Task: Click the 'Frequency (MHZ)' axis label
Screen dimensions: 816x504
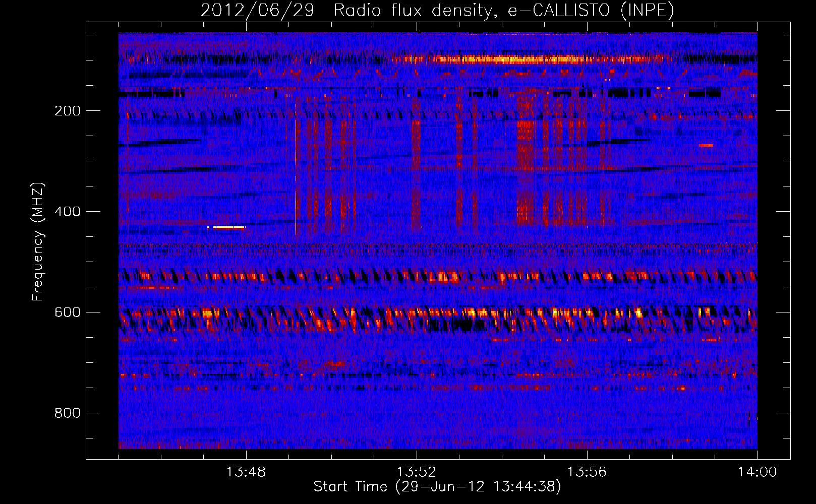Action: click(x=38, y=241)
